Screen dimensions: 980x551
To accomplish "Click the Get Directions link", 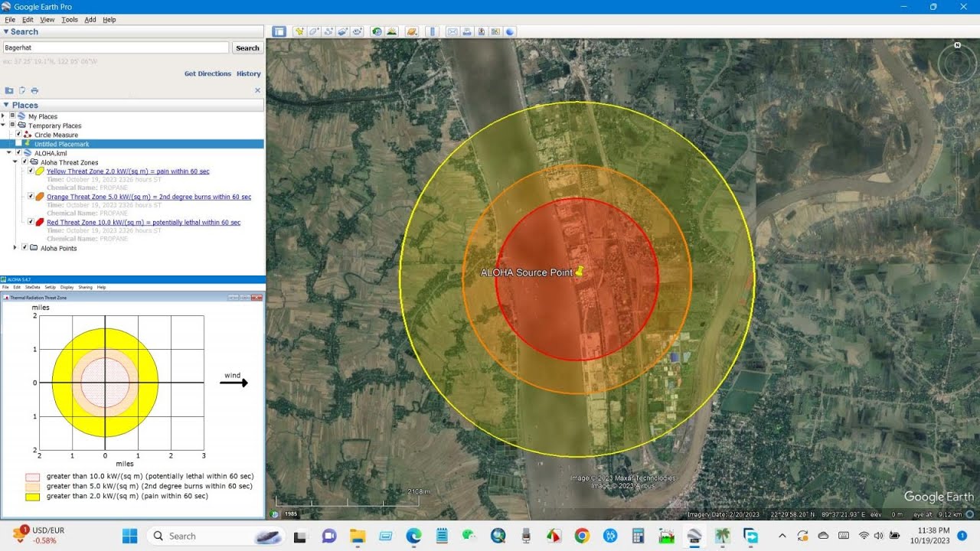I will [x=207, y=73].
